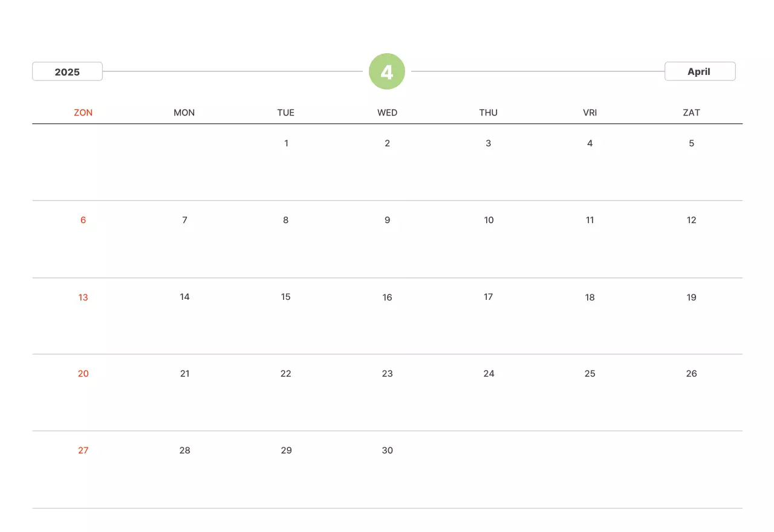
Task: Click the 2025 year box
Action: (x=67, y=71)
